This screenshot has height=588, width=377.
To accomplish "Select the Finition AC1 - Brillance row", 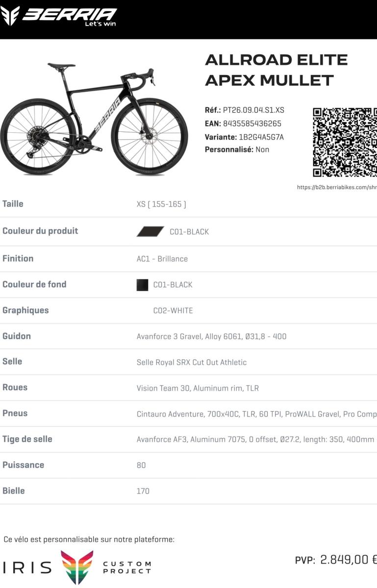I will (188, 259).
